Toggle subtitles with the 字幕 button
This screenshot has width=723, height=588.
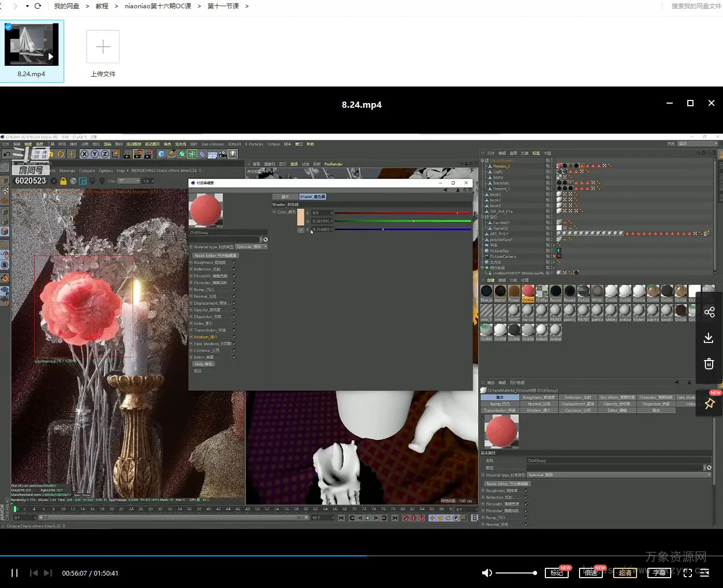pyautogui.click(x=659, y=572)
